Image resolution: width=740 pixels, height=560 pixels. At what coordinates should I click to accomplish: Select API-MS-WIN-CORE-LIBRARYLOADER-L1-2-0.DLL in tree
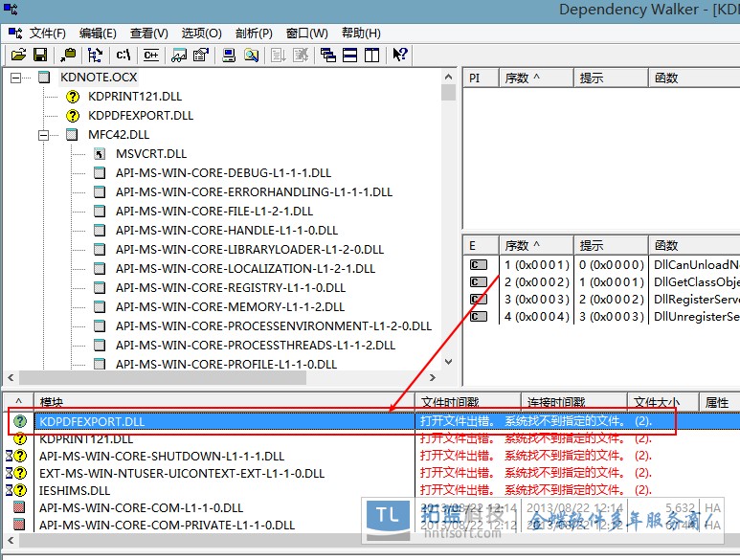click(250, 250)
